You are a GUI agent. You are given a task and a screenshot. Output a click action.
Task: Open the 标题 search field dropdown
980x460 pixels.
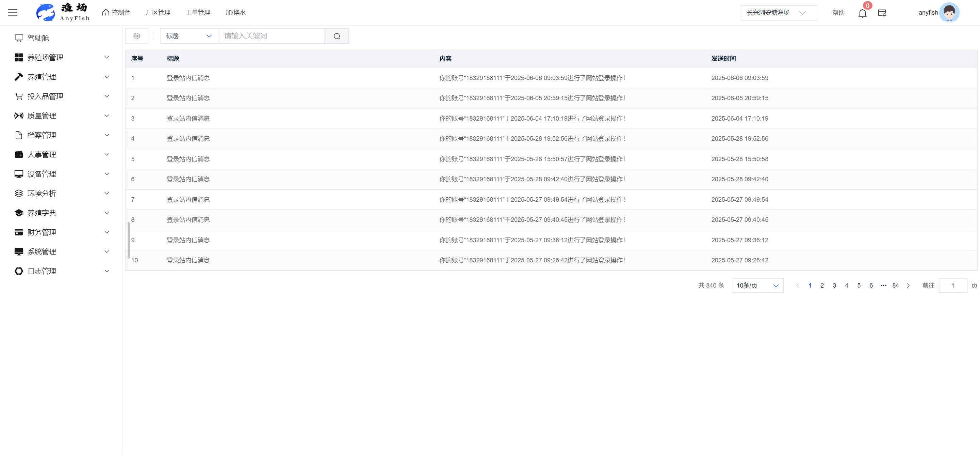[189, 36]
